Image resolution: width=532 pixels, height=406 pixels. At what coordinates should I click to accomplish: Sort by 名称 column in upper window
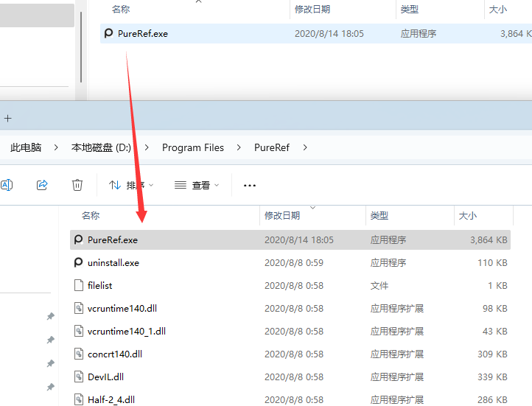121,10
